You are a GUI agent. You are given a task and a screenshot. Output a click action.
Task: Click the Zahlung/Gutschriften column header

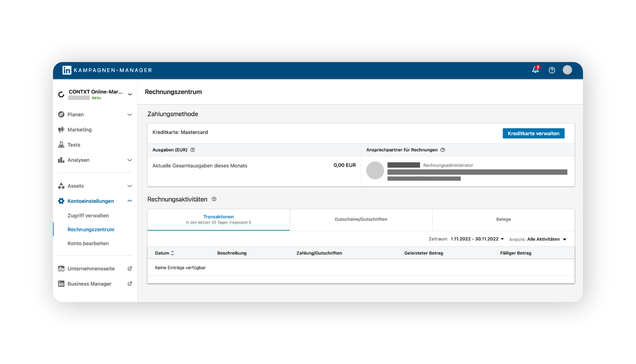point(319,253)
